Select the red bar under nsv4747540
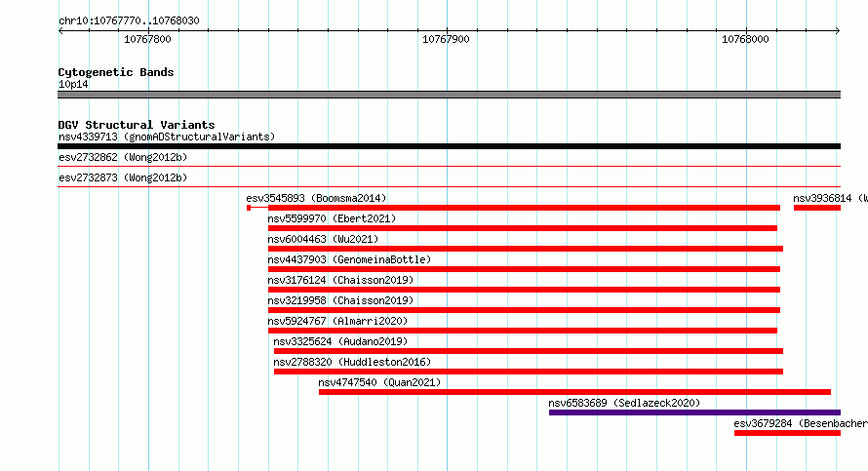Screen dimensions: 868x471 click(x=574, y=392)
